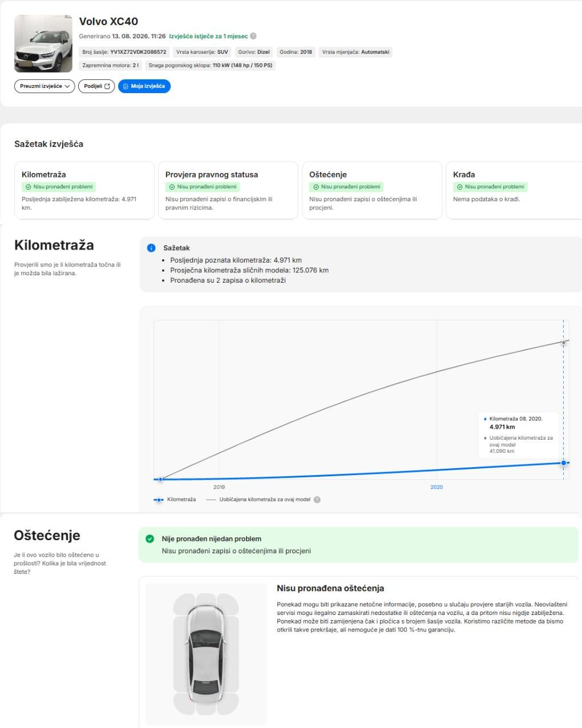The height and width of the screenshot is (728, 582).
Task: Click the Podijeli share button
Action: click(x=96, y=86)
